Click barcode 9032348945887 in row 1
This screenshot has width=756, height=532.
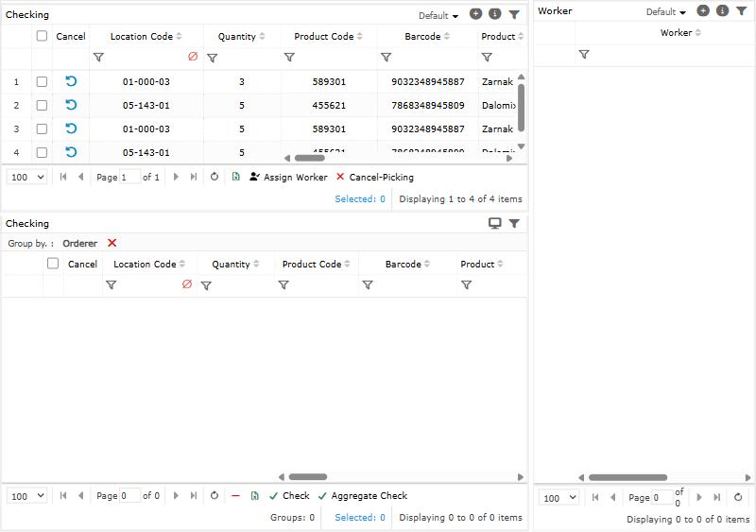click(428, 81)
